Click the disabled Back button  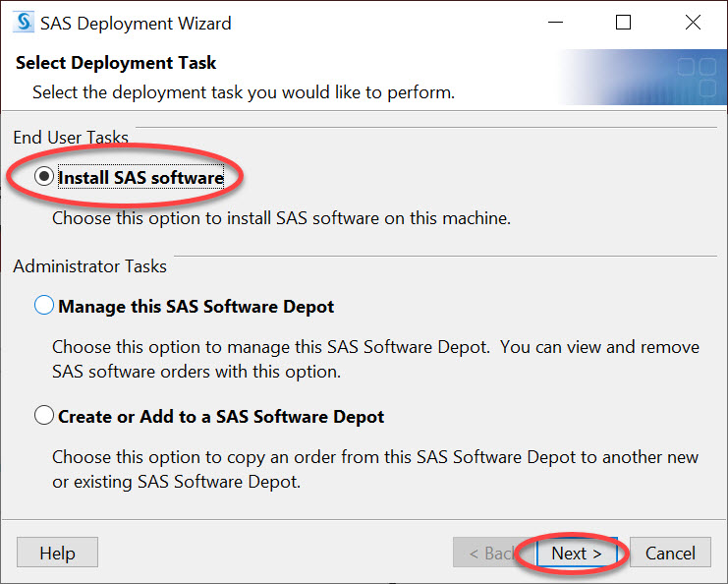point(493,553)
